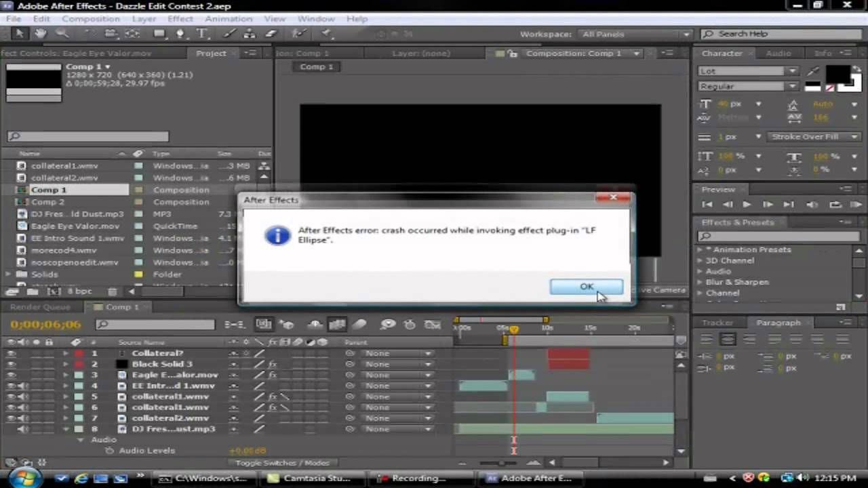
Task: Toggle loop option in the Preview panel
Action: (x=835, y=204)
